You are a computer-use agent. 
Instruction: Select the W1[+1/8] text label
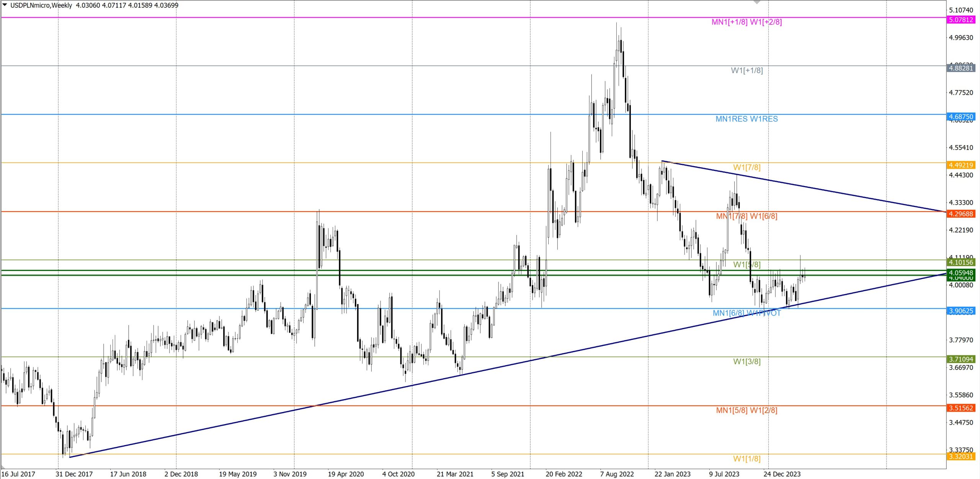(x=746, y=70)
